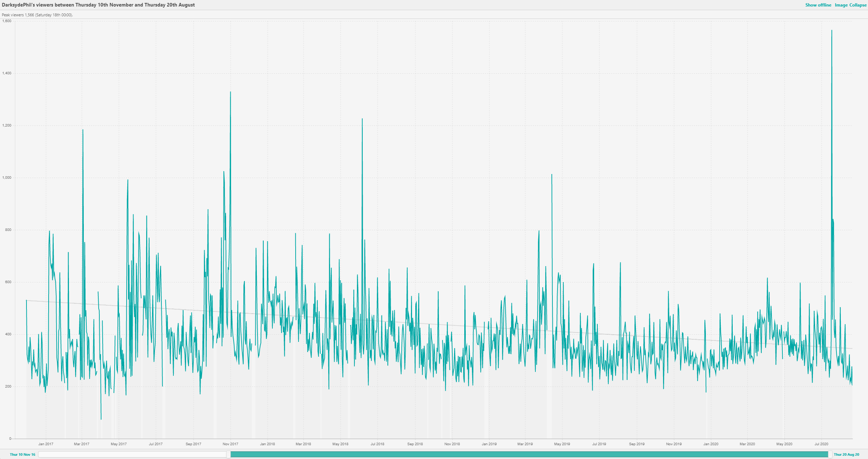Click the 'Jan 2018' x-axis label
The width and height of the screenshot is (868, 459).
point(267,444)
